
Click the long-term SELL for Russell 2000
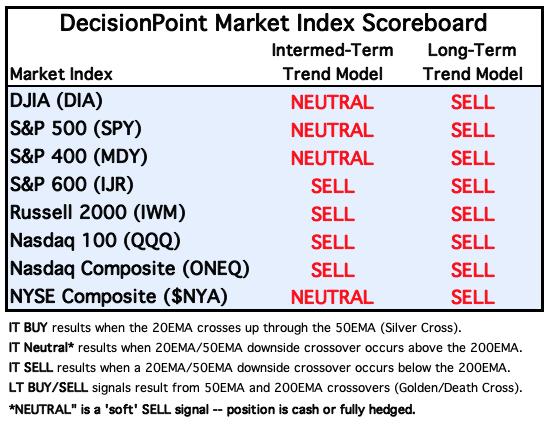click(x=473, y=214)
